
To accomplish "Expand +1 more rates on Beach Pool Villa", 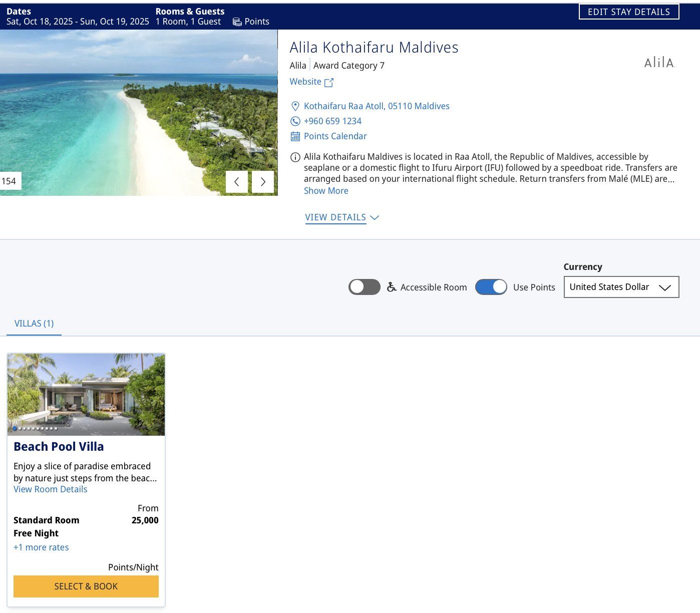I will click(41, 547).
